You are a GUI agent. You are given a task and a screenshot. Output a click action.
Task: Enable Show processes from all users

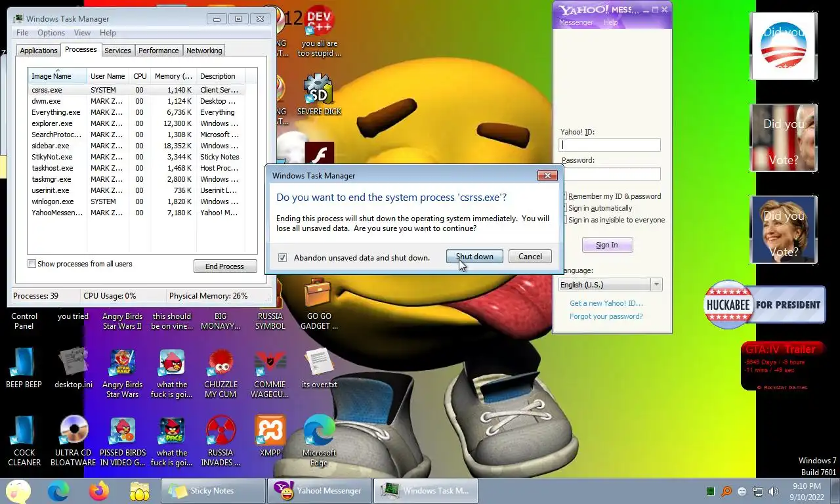point(31,264)
